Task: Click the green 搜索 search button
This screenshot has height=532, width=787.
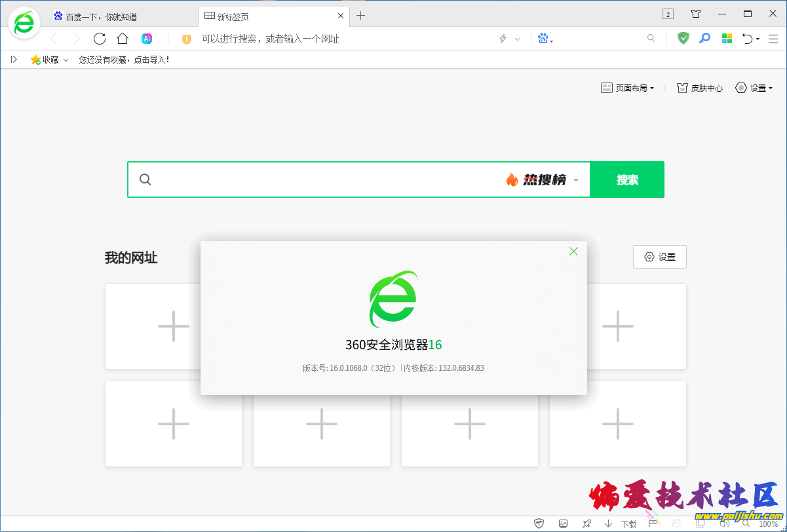Action: 627,179
